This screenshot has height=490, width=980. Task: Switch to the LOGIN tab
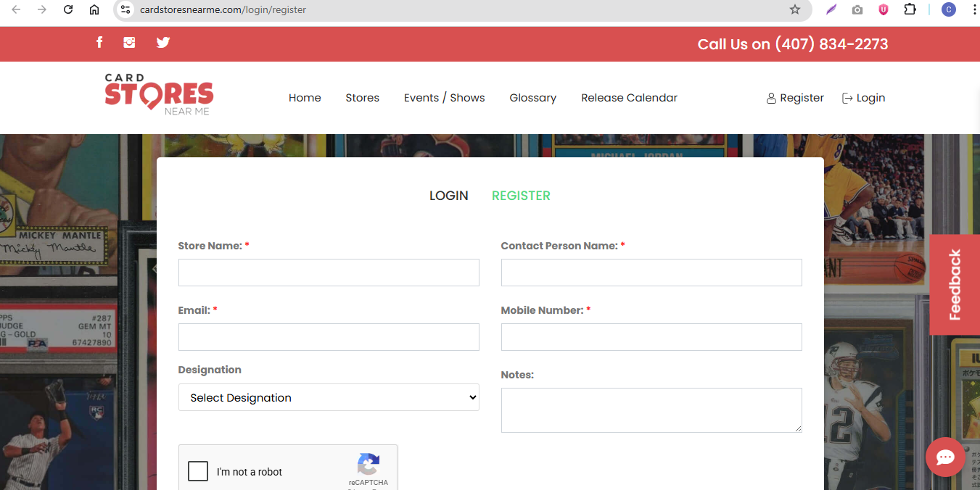pos(448,196)
